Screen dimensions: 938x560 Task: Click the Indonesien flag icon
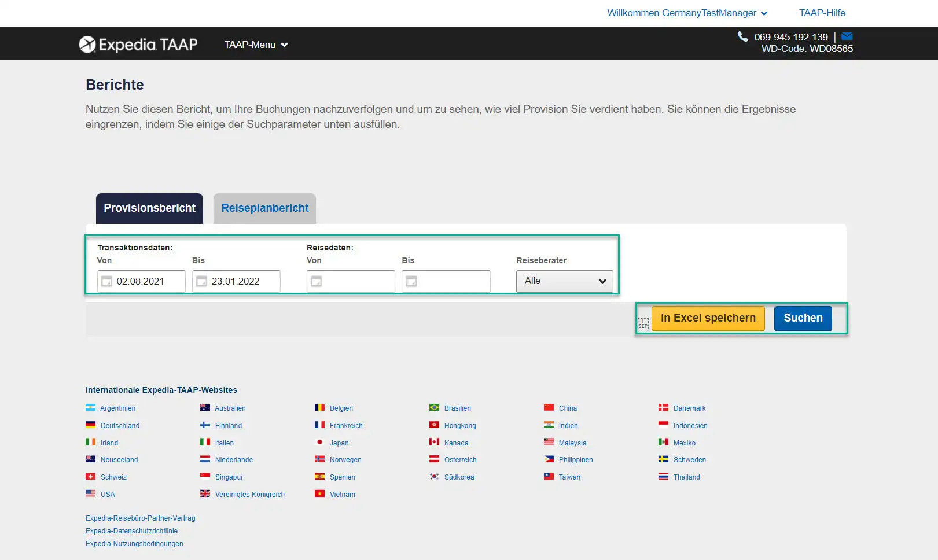663,425
